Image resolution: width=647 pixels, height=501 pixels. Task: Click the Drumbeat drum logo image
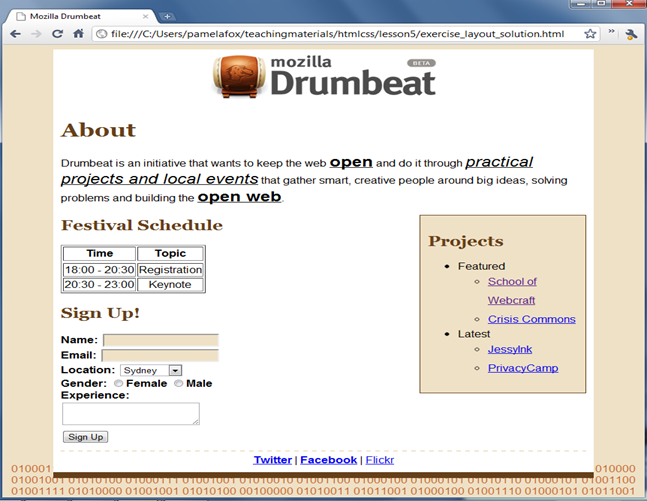[x=239, y=77]
